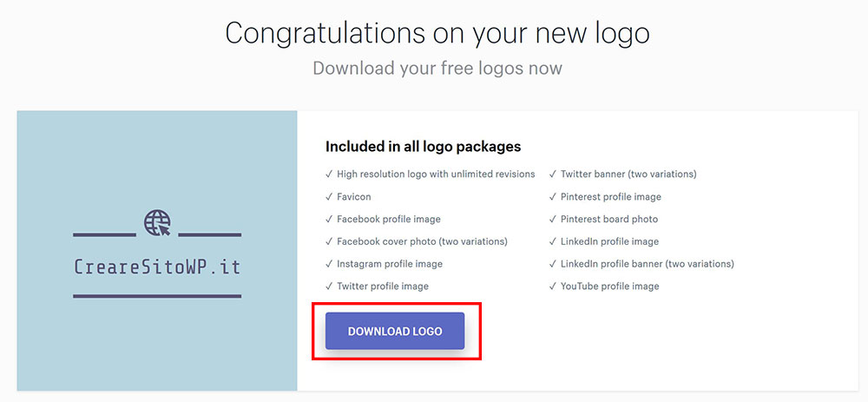Click the checkmark beside Instagram profile image

[x=328, y=264]
